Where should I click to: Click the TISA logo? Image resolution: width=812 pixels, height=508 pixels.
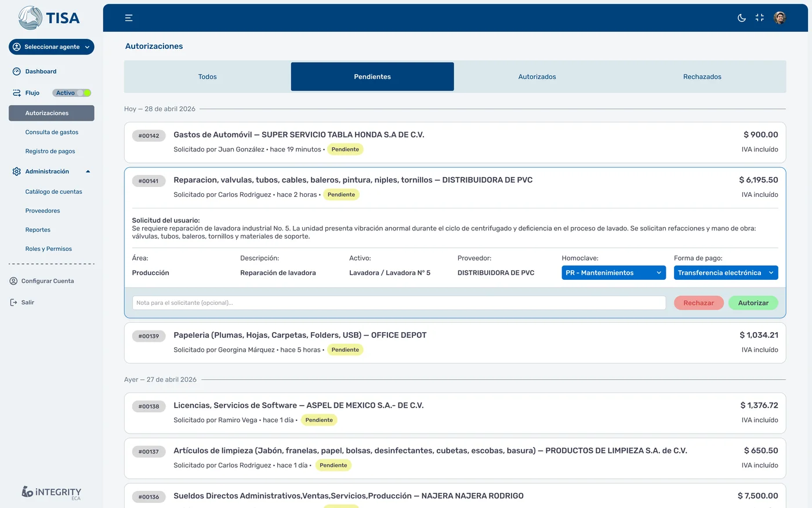[49, 18]
